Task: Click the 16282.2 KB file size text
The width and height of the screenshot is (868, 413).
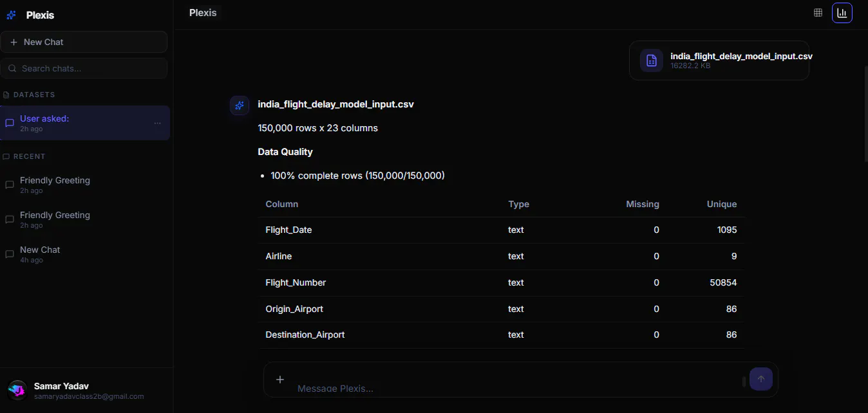Action: 690,66
